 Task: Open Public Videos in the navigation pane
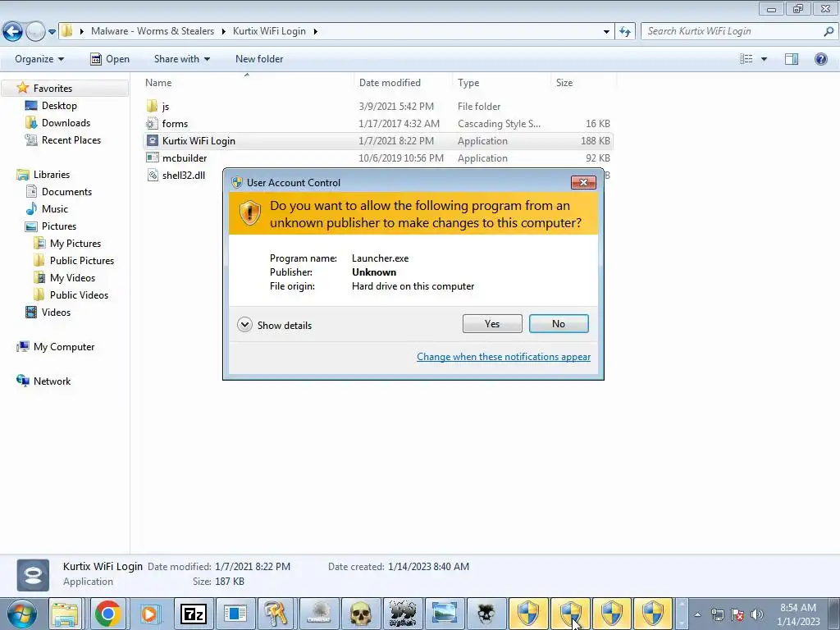79,295
